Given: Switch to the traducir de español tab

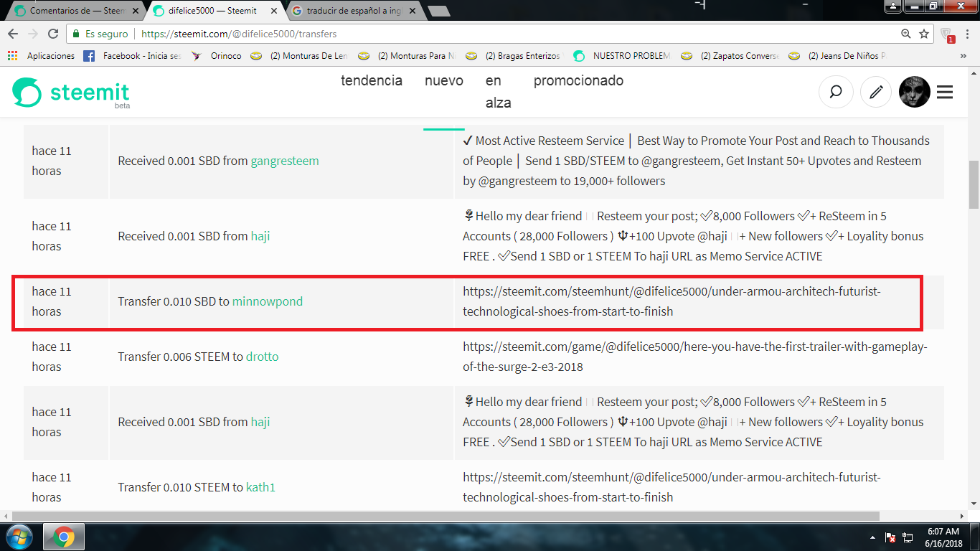Looking at the screenshot, I should (353, 11).
